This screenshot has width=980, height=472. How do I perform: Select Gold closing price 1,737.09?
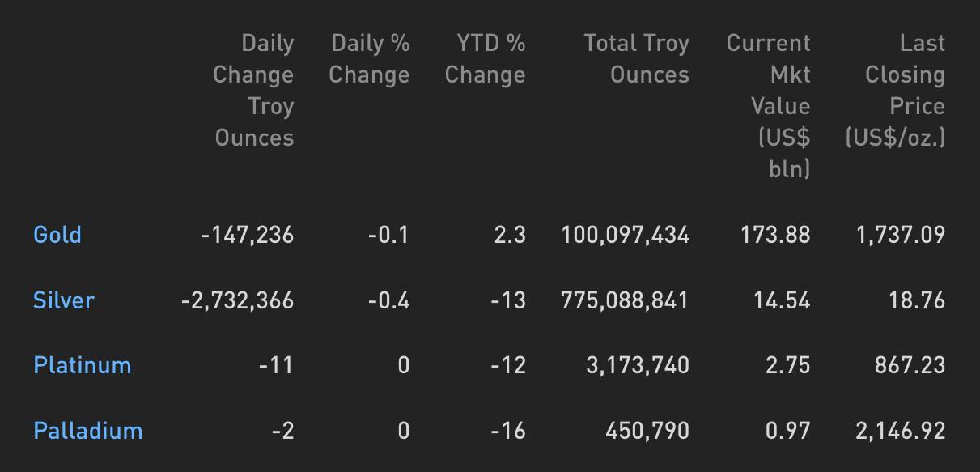click(x=901, y=235)
